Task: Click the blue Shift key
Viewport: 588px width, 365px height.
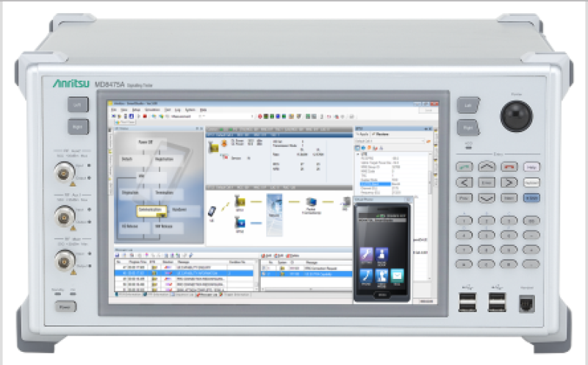Action: 531,198
